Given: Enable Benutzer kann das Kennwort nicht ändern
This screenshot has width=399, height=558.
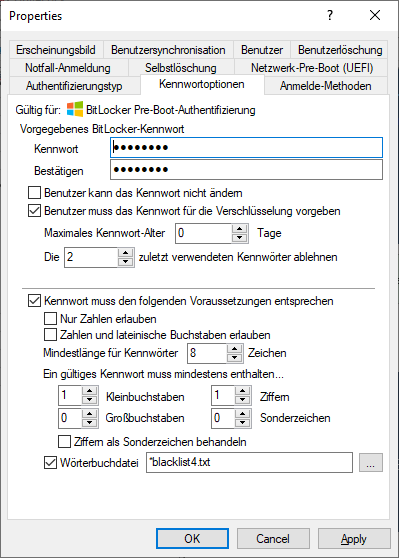Looking at the screenshot, I should pos(34,193).
